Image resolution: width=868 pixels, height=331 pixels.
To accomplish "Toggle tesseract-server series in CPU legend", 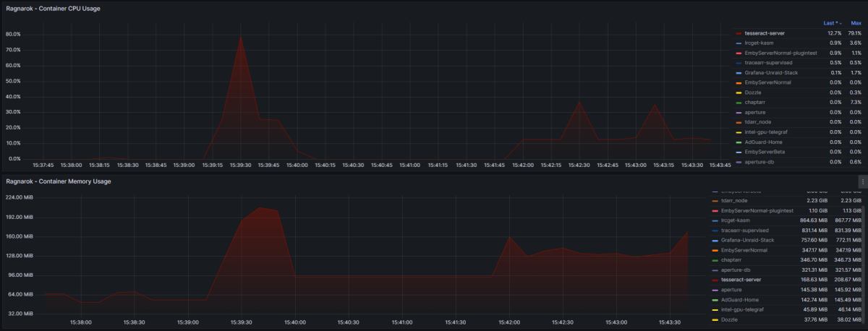I will [x=765, y=33].
